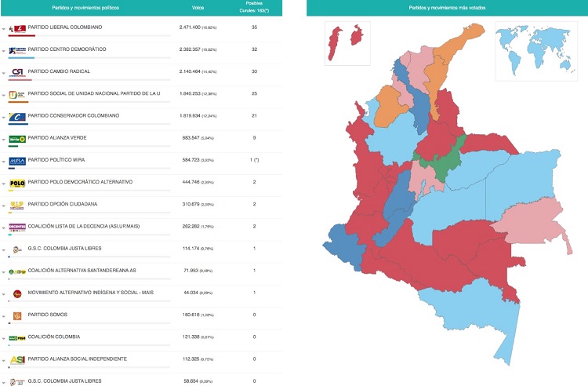Click the 1 (*) curules value for MIRA

tap(254, 160)
